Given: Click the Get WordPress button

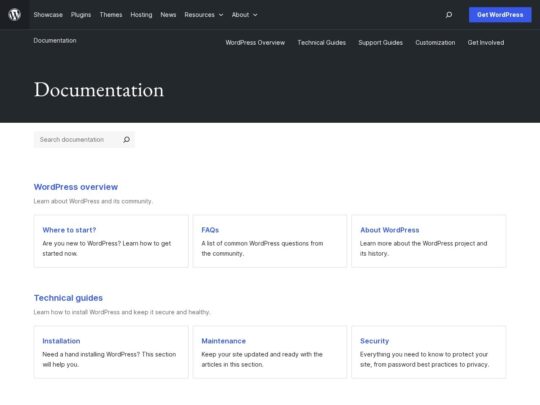Looking at the screenshot, I should [x=500, y=15].
